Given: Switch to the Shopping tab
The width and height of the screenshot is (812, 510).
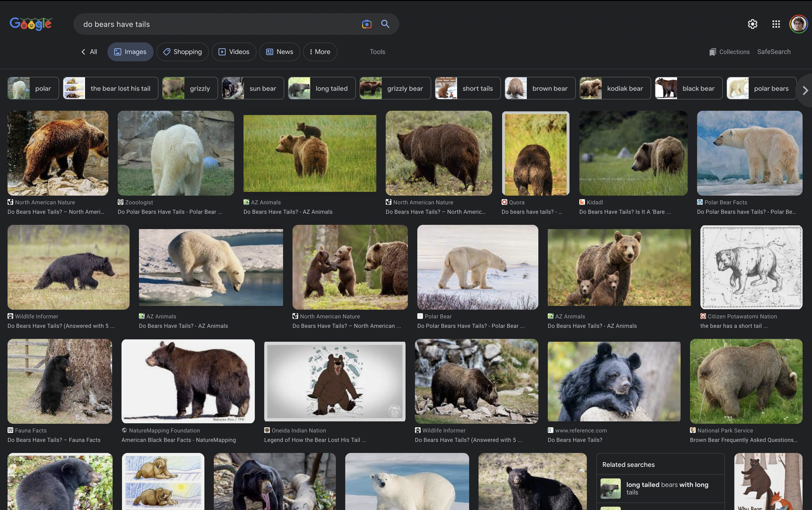Looking at the screenshot, I should 182,52.
